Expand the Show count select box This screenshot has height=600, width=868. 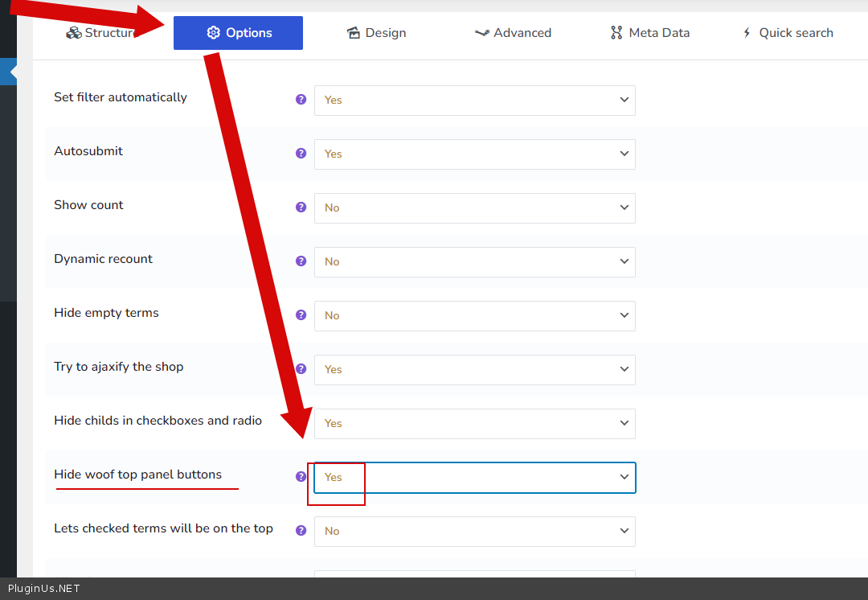[474, 208]
